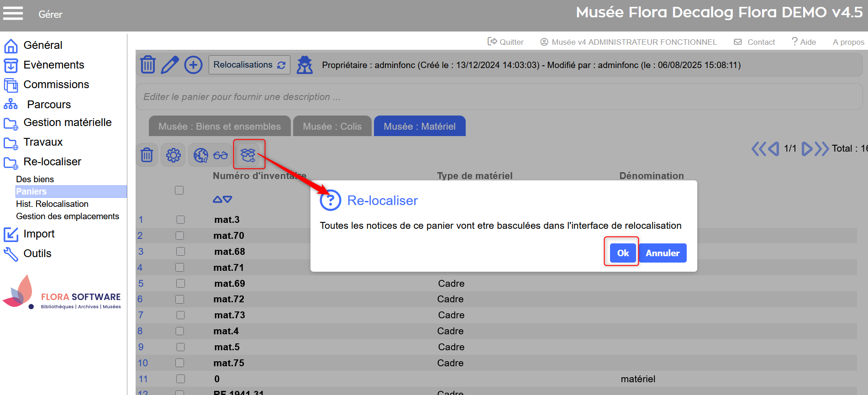Click the gear settings icon in list toolbar
Image resolution: width=868 pixels, height=395 pixels.
point(173,155)
